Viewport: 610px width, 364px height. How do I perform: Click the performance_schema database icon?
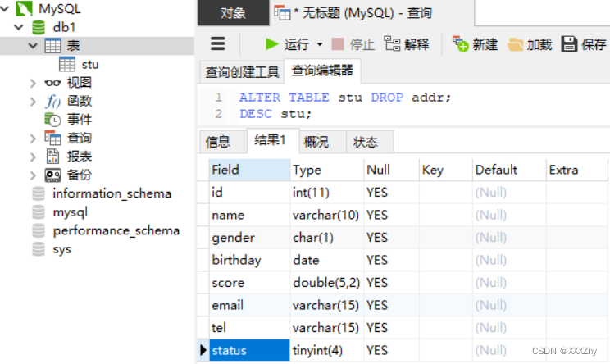[38, 230]
